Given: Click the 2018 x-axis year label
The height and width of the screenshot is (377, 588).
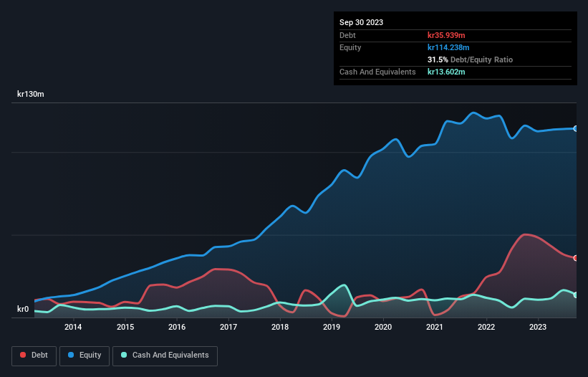Looking at the screenshot, I should click(280, 327).
